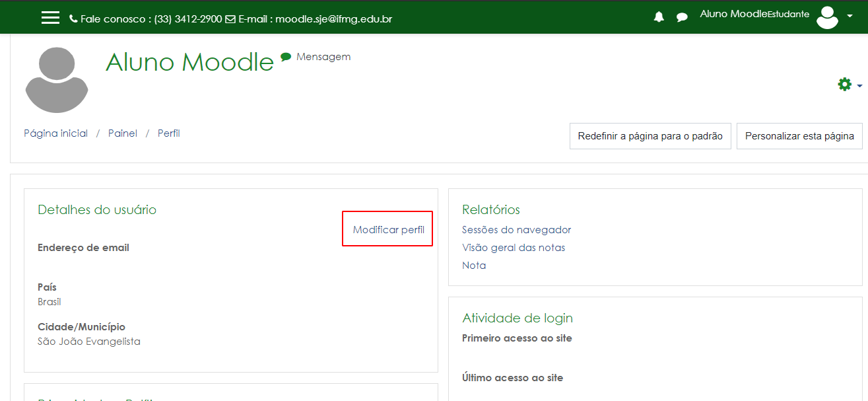Click the user avatar icon in the header
868x401 pixels.
827,17
